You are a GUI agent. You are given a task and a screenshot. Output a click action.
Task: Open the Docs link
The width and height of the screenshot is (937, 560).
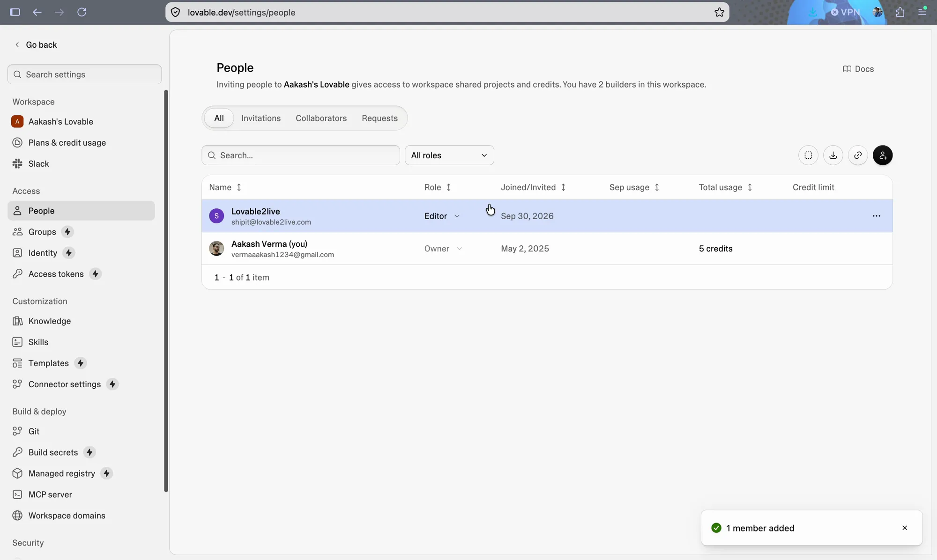[858, 69]
